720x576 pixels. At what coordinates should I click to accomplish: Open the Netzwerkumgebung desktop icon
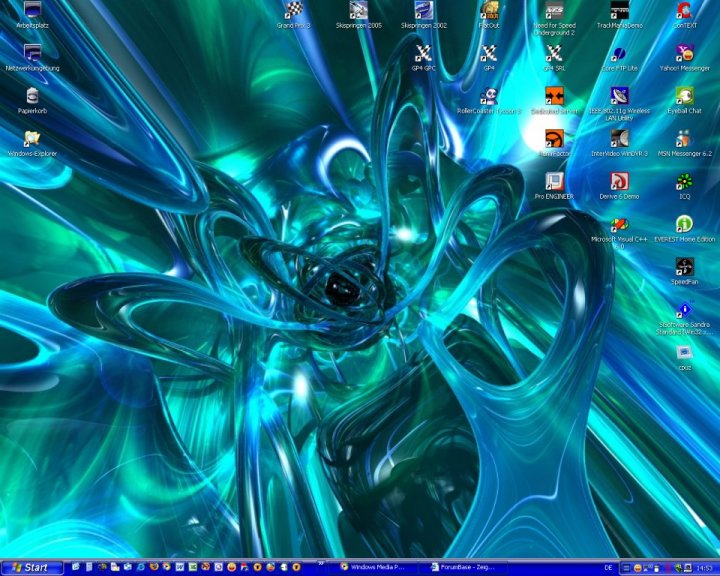click(32, 57)
